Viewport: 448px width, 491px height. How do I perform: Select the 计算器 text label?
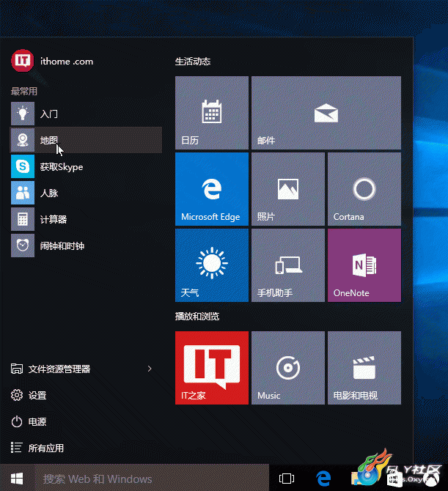pos(54,219)
